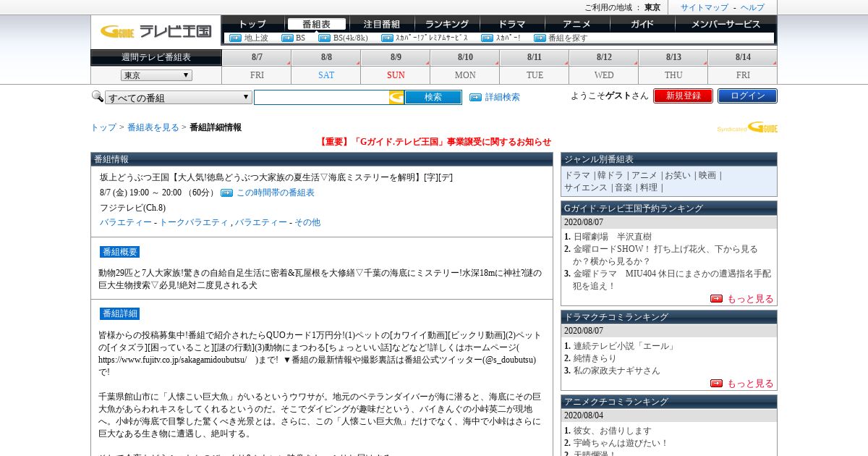Select the 8/12 WED date column
Screen dimensions: 868x456
coord(604,67)
